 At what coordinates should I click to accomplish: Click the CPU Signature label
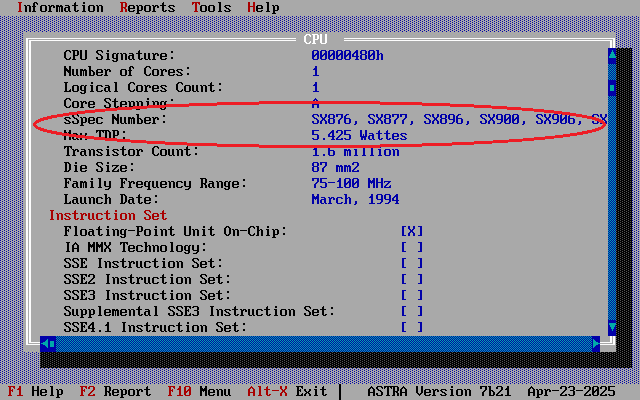pyautogui.click(x=119, y=56)
